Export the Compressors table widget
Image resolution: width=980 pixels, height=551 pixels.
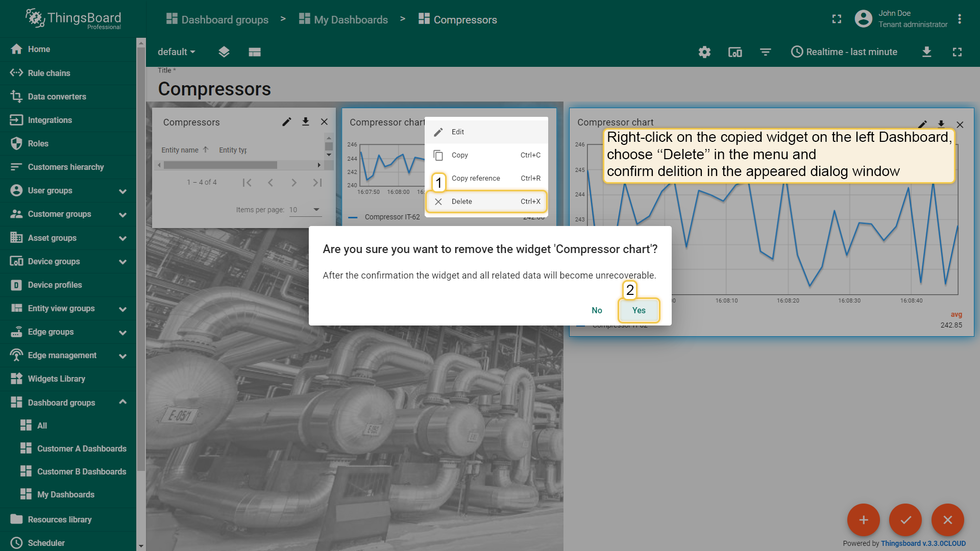(x=305, y=121)
